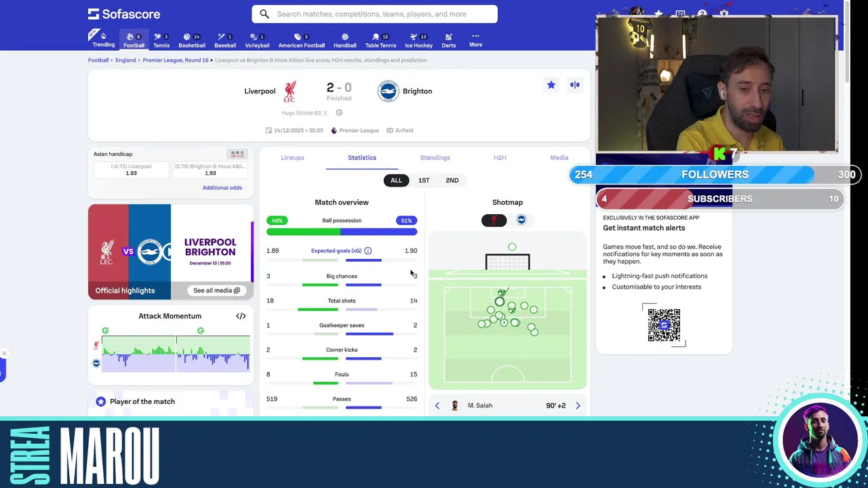Click the Brighton team name in header
The width and height of the screenshot is (868, 488).
click(417, 91)
